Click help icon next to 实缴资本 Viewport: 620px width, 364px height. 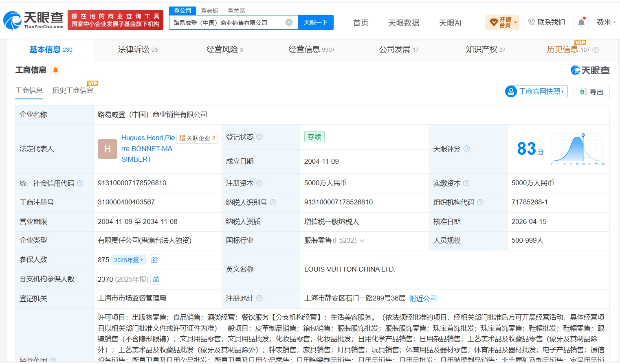click(x=466, y=183)
